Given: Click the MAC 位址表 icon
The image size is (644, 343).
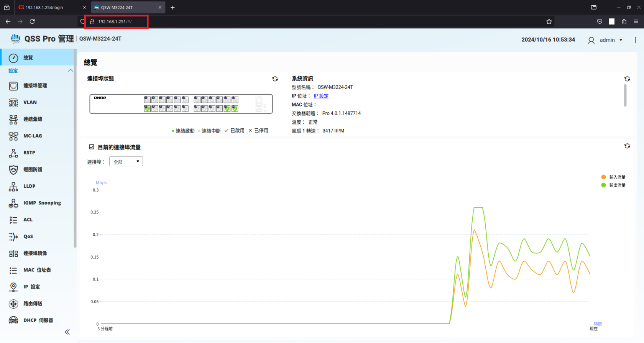Looking at the screenshot, I should point(13,270).
